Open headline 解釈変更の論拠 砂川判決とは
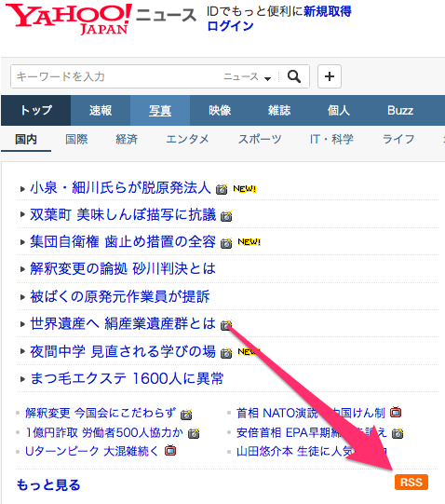 [123, 268]
